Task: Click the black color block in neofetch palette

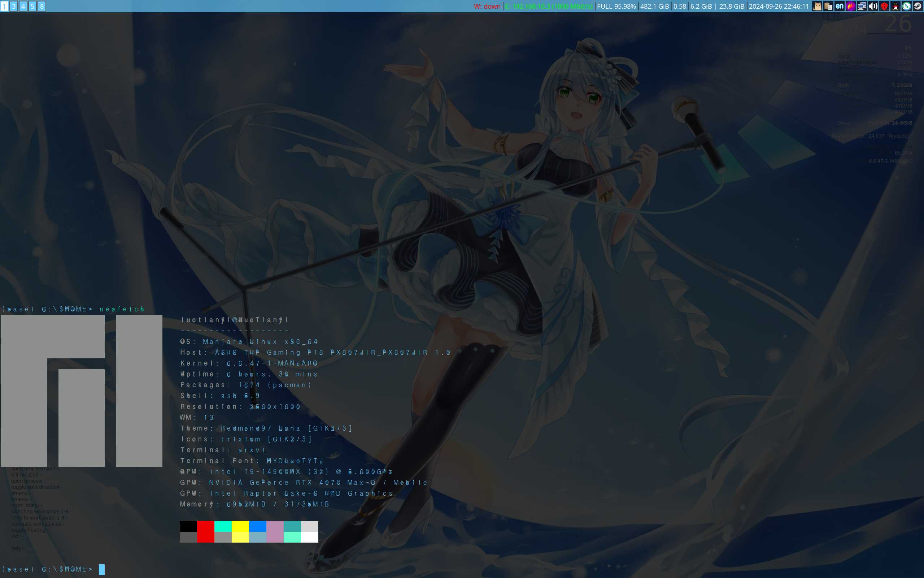Action: click(188, 526)
